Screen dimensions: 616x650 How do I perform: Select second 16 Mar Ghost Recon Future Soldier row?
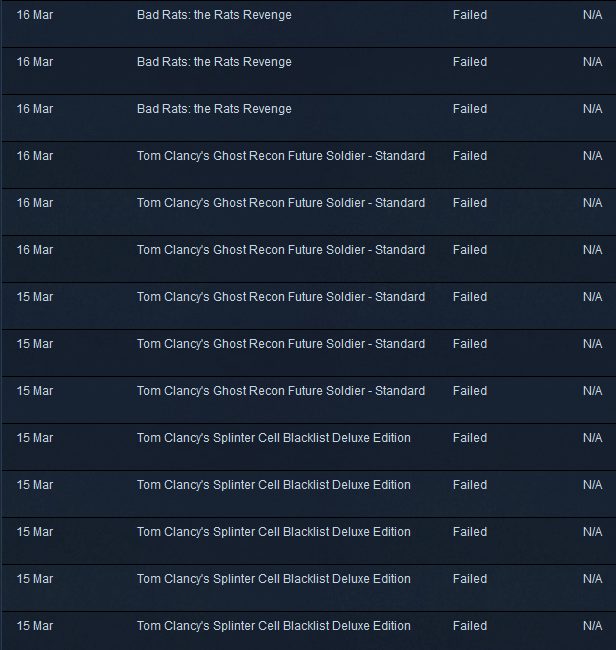pyautogui.click(x=309, y=212)
